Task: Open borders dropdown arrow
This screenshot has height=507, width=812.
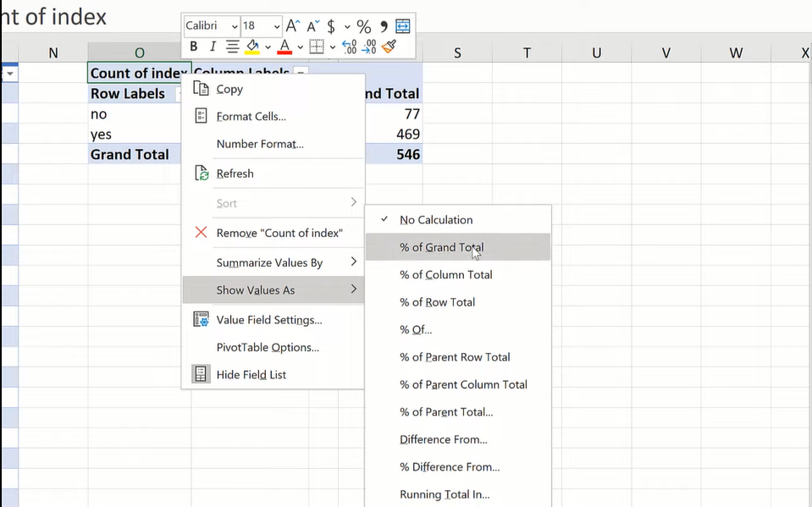Action: 333,47
